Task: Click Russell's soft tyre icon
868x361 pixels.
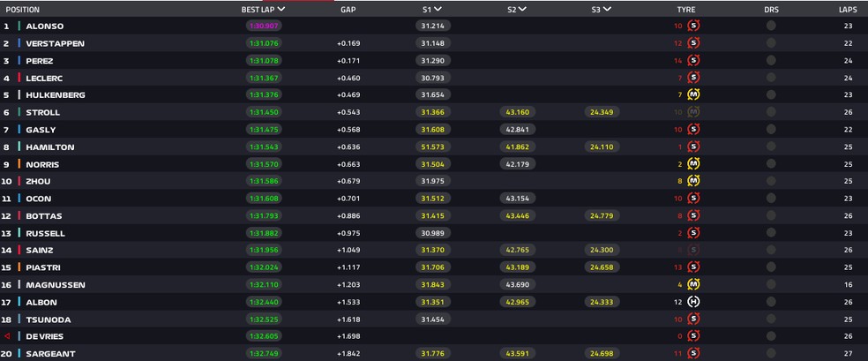Action: pos(693,233)
